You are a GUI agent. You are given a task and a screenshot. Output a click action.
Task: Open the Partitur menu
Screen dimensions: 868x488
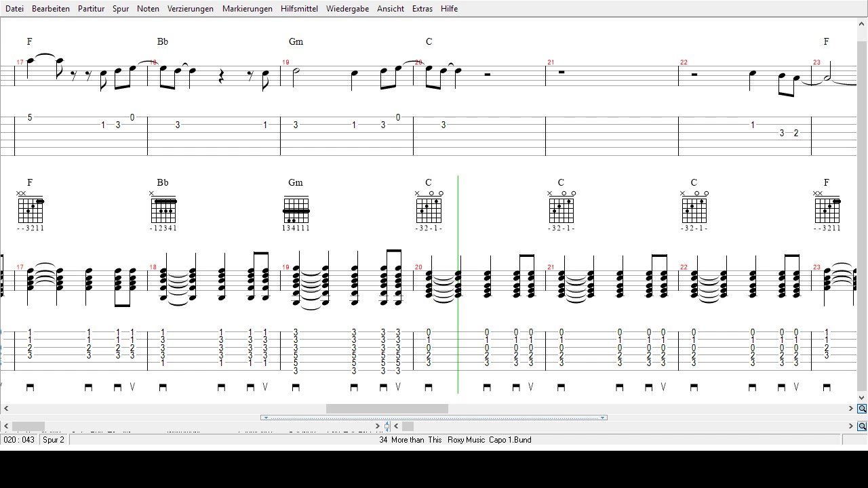coord(91,9)
